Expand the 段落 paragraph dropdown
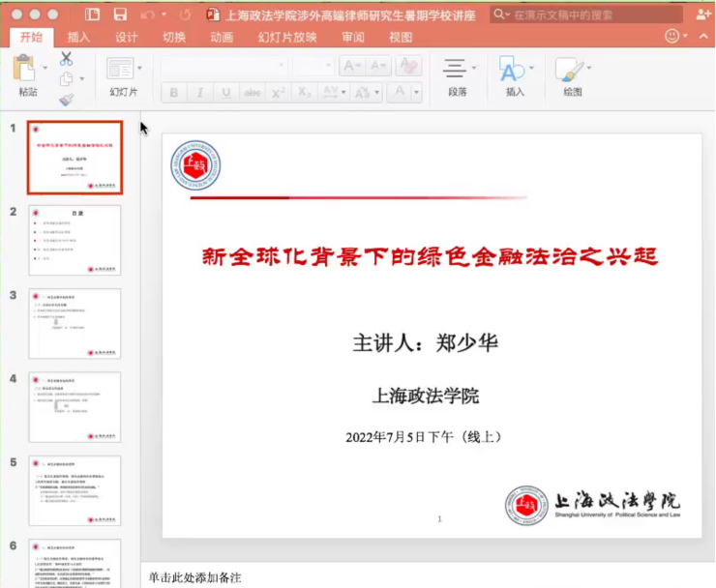This screenshot has width=716, height=588. (475, 69)
